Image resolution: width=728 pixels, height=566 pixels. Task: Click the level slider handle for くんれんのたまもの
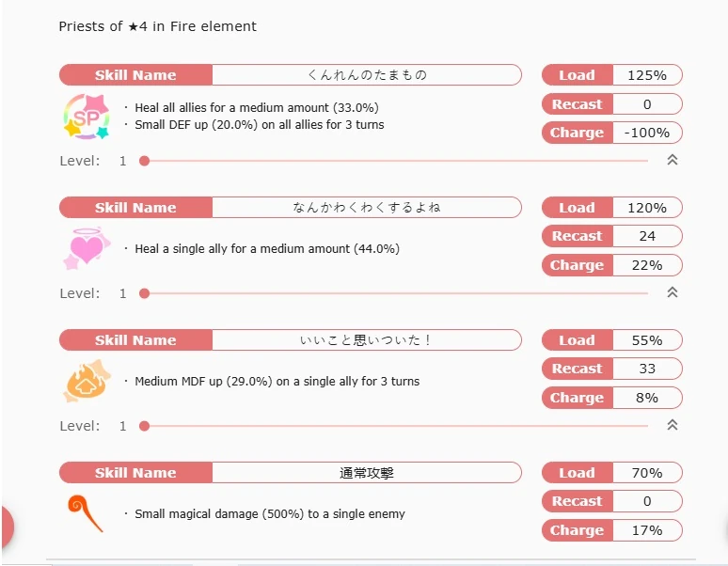click(145, 161)
